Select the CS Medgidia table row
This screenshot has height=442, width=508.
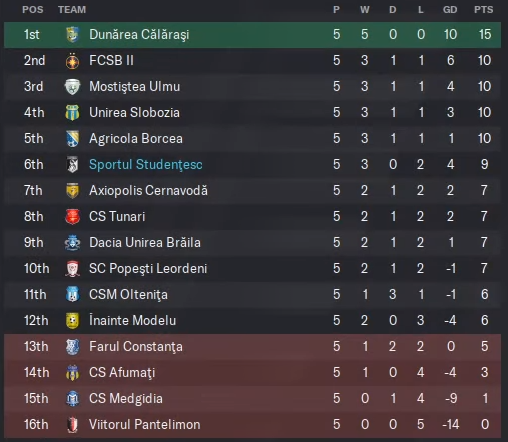(252, 399)
